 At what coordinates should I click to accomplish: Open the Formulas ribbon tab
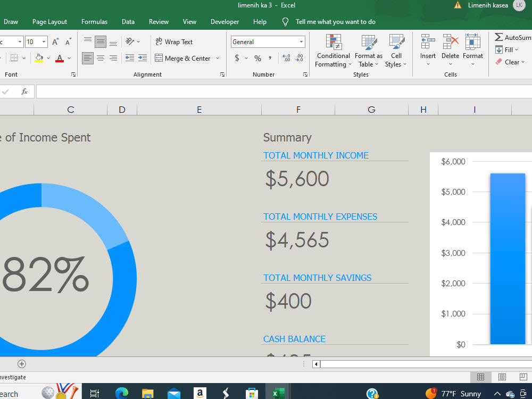[94, 22]
